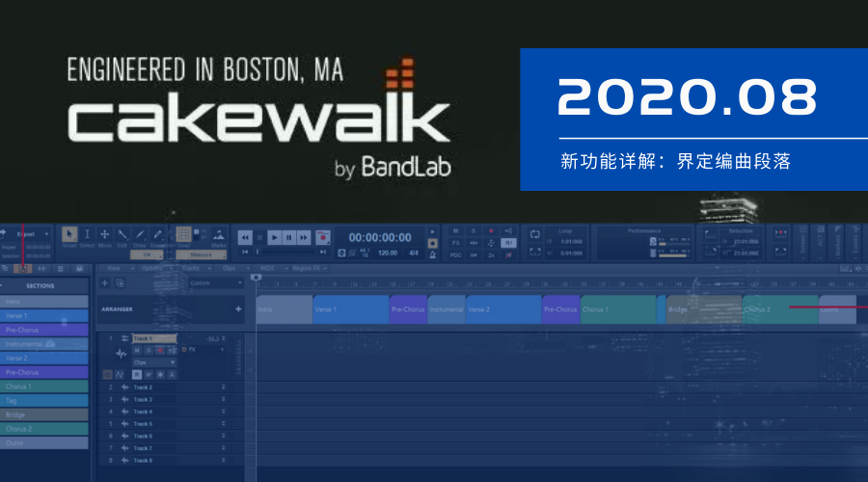Screen dimensions: 868x482
Task: Open the 1/4 snap resolution dropdown
Action: (147, 255)
